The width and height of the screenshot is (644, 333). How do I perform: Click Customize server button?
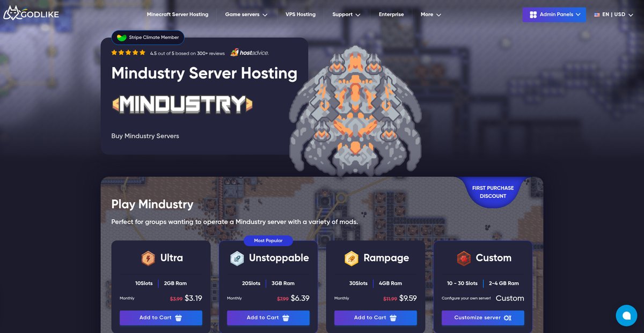[x=483, y=317]
